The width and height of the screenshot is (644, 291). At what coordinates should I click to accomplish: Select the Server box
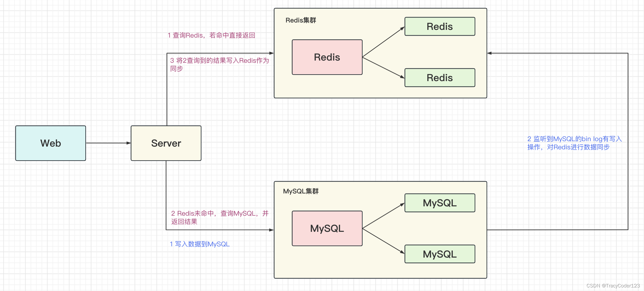pos(166,143)
